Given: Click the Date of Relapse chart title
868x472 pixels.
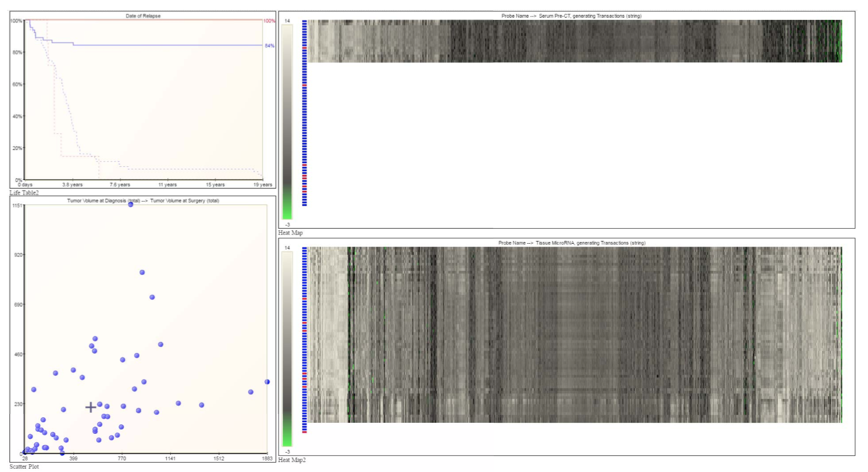Looking at the screenshot, I should (x=143, y=16).
